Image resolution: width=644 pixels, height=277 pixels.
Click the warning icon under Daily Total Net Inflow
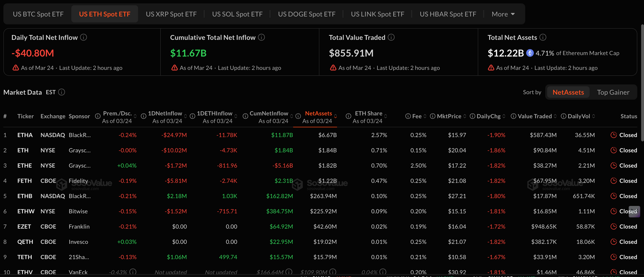coord(15,68)
